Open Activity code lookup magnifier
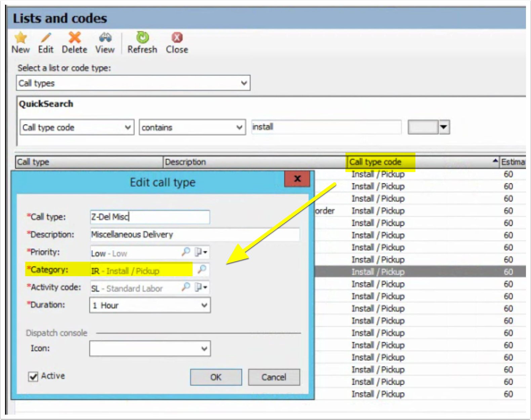Viewport: 531px width, 420px height. (x=186, y=287)
